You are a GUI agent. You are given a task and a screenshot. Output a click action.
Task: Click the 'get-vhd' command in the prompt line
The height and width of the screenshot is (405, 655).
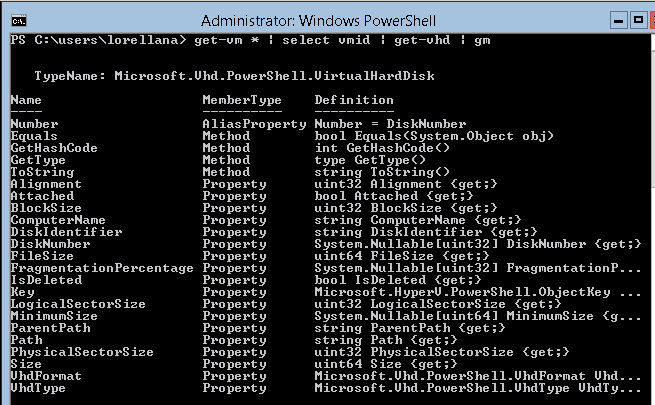point(422,40)
